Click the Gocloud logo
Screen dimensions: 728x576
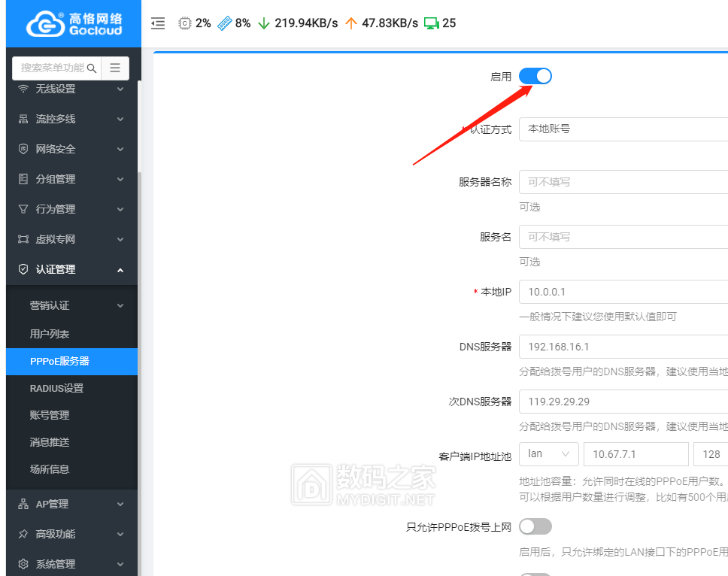[x=74, y=23]
